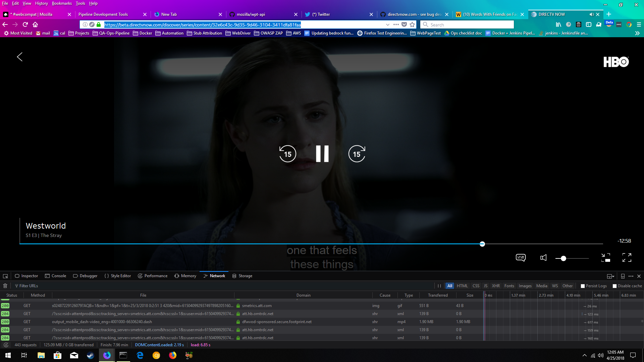Select the smetrics.att.com gif request row
The image size is (644, 362).
241,306
